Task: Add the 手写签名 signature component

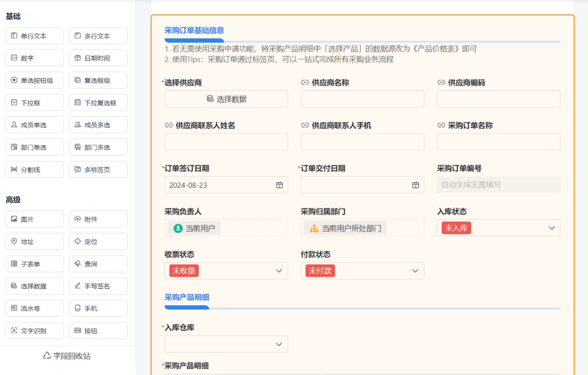Action: 98,286
